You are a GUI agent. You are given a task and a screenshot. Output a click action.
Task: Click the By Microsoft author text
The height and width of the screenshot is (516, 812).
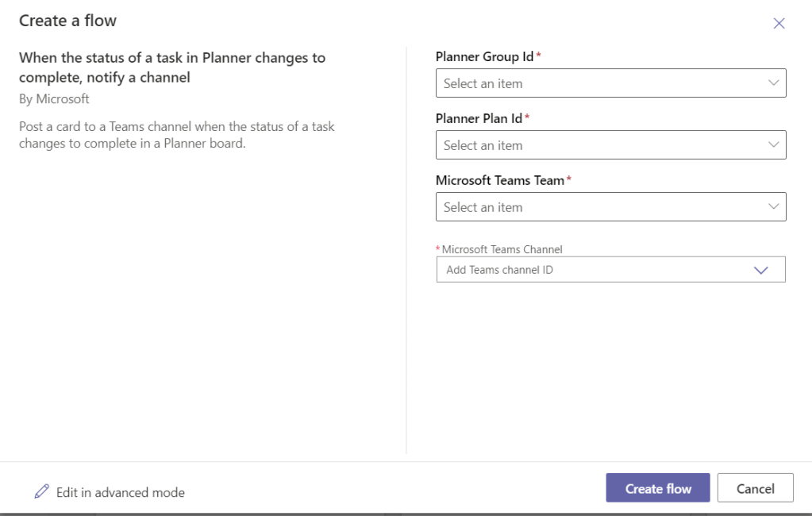coord(54,99)
